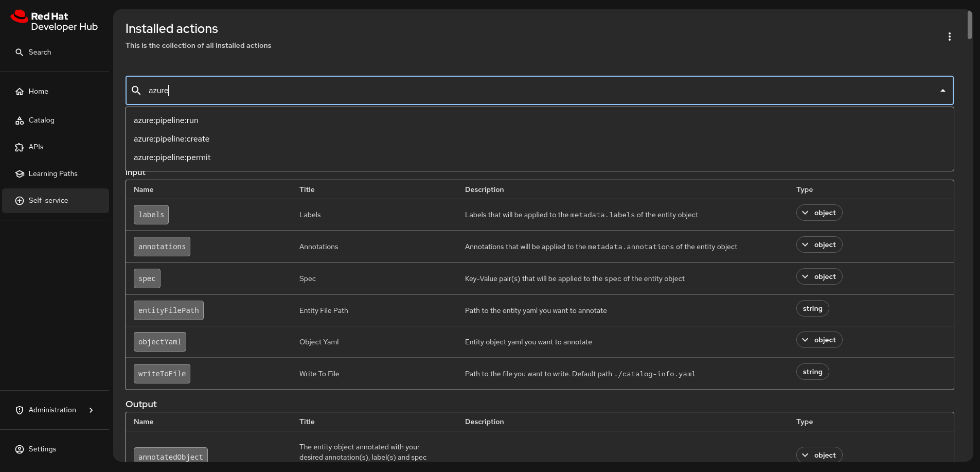Pick azure:pipeline:permit in the list

pos(172,158)
